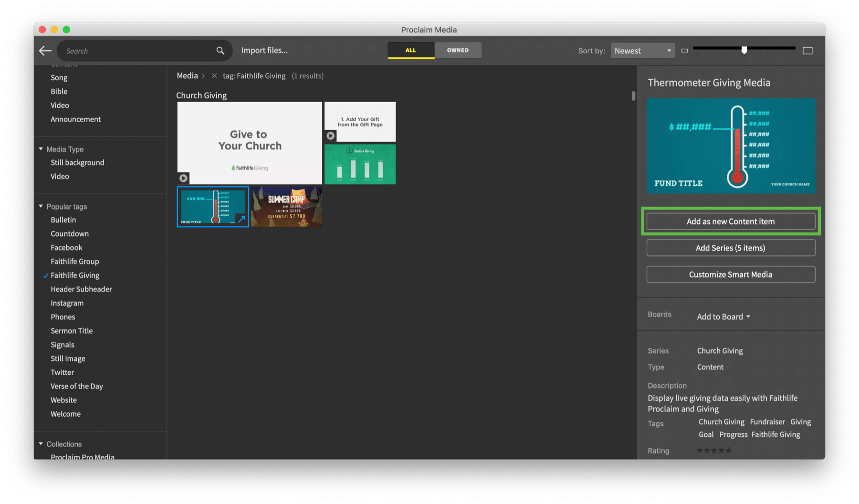859x504 pixels.
Task: Click Import files...
Action: point(264,50)
